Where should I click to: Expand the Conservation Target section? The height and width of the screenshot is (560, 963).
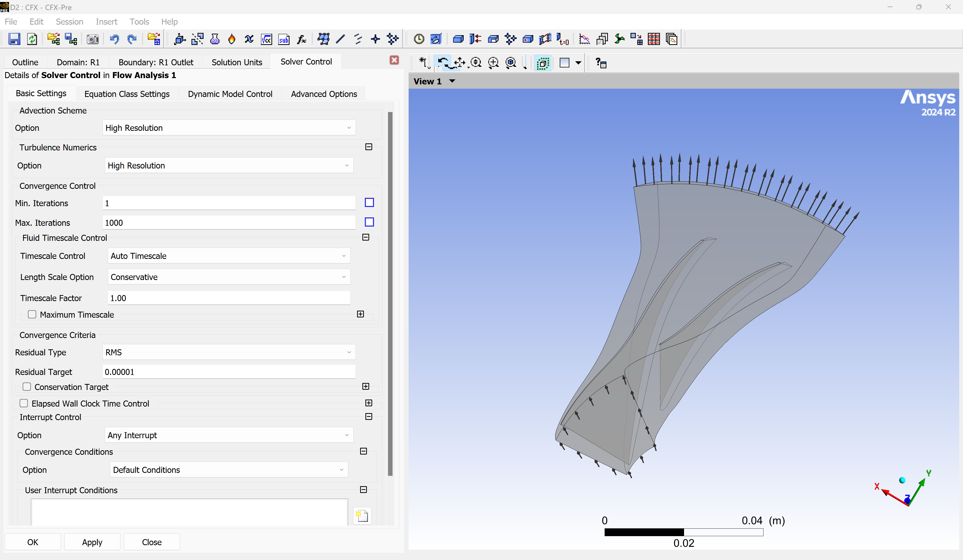[x=366, y=386]
